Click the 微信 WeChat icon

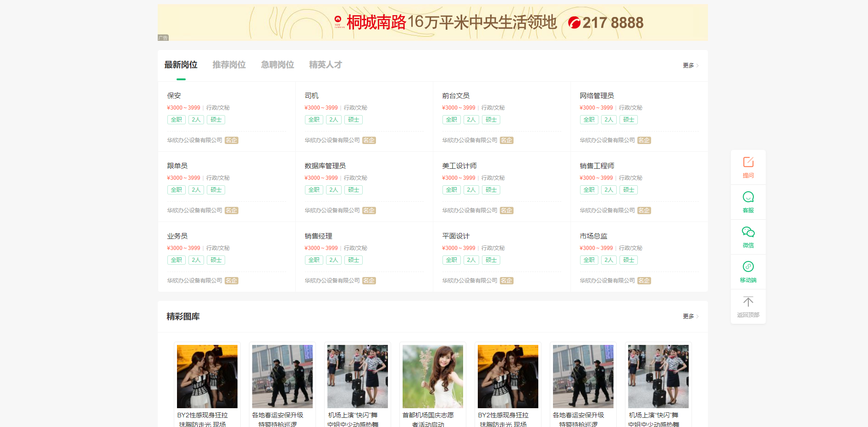click(748, 232)
